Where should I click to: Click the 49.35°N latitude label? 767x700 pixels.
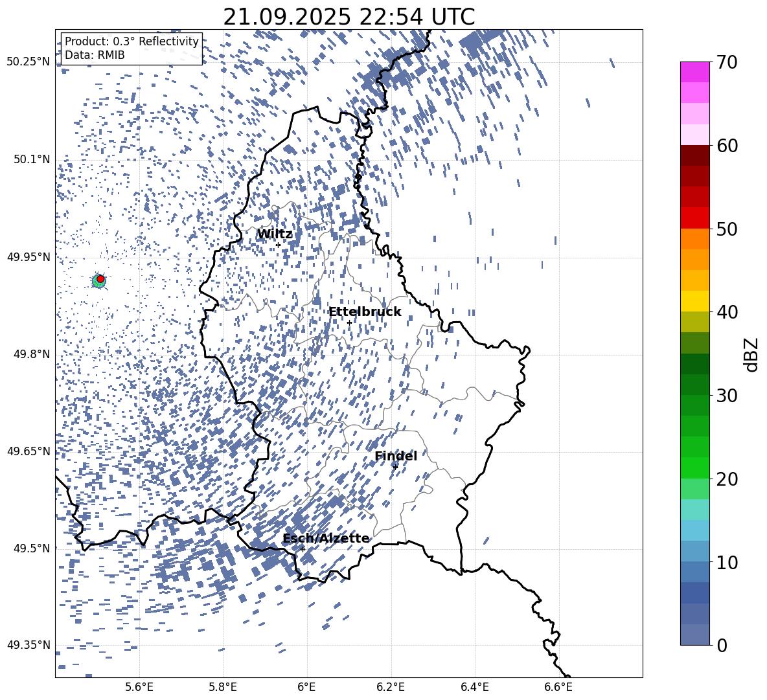click(29, 645)
